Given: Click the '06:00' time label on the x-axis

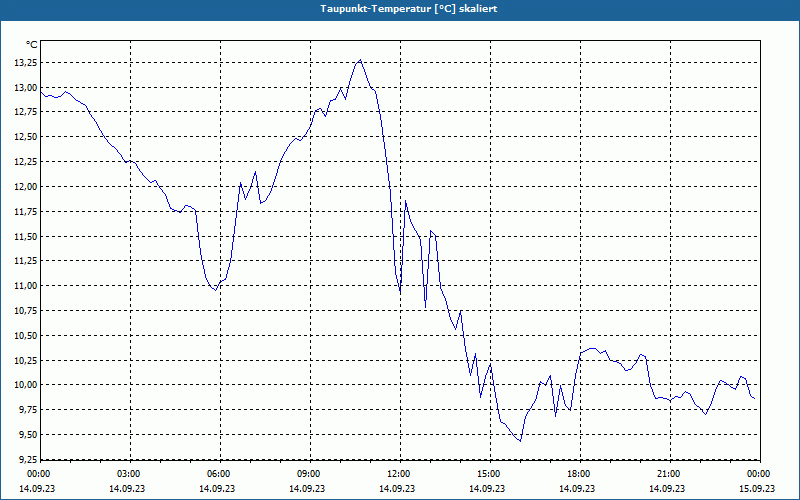Looking at the screenshot, I should tap(220, 474).
